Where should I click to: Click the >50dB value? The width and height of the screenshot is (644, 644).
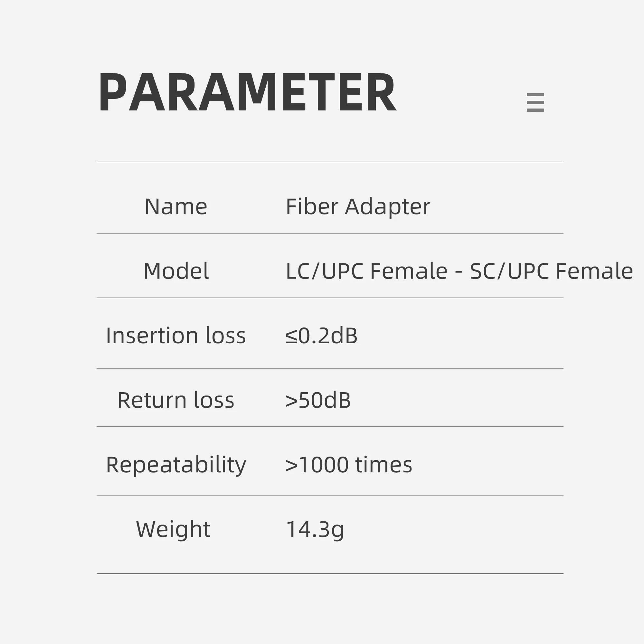pyautogui.click(x=318, y=400)
